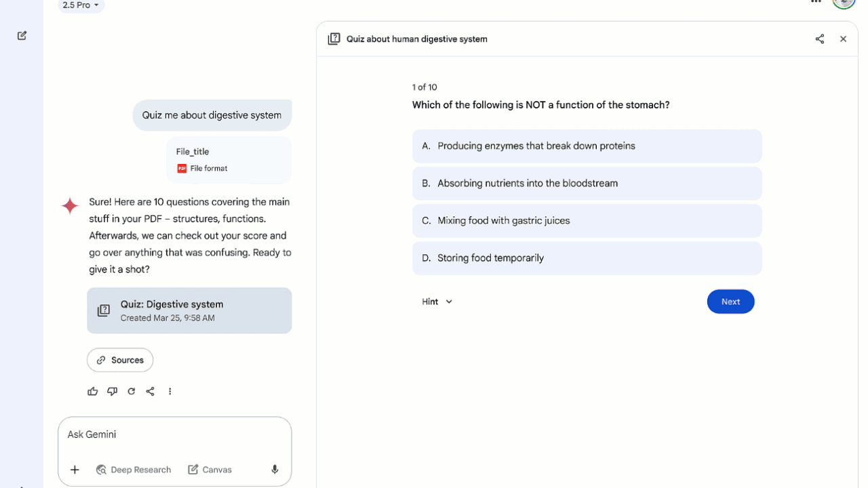The image size is (868, 488).
Task: Click the quiz icon in panel header
Action: point(334,39)
